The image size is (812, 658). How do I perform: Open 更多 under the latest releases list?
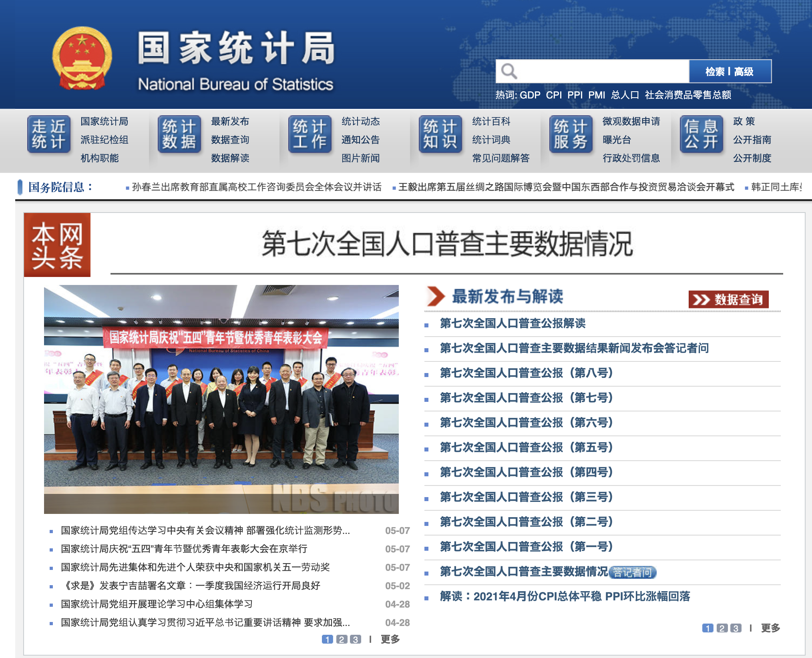click(x=770, y=628)
